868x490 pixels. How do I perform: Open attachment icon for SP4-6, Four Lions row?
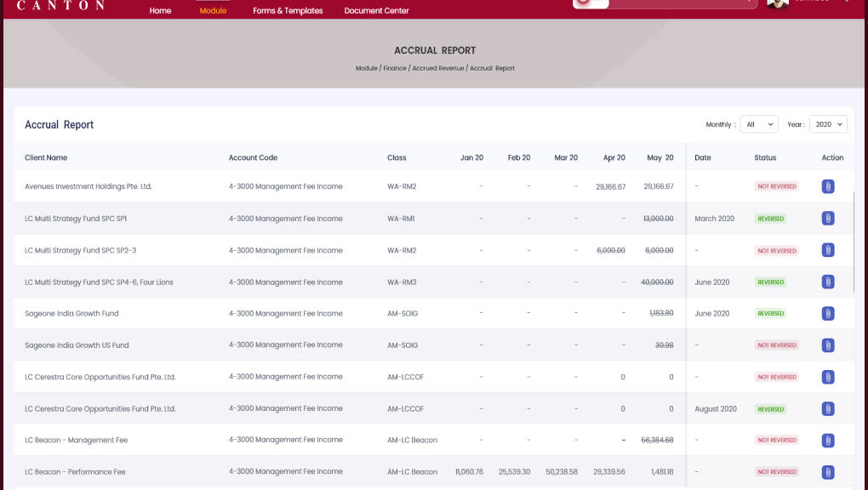[828, 282]
